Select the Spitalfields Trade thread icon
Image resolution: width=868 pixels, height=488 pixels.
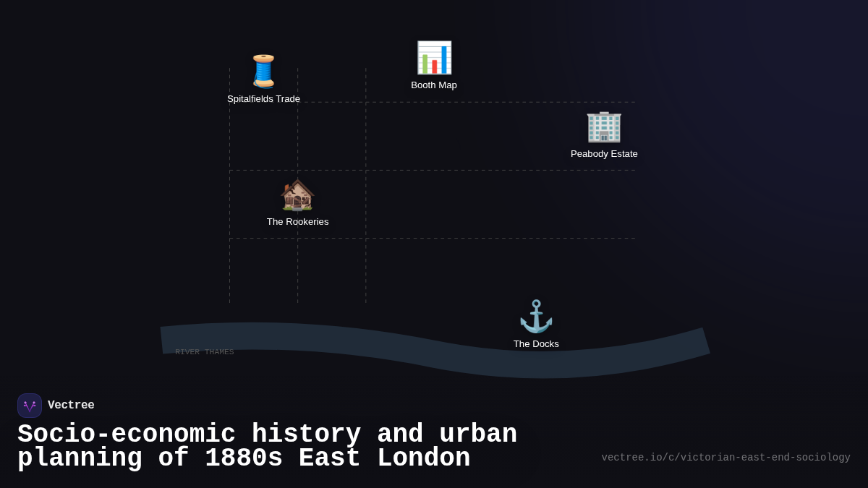click(x=263, y=71)
